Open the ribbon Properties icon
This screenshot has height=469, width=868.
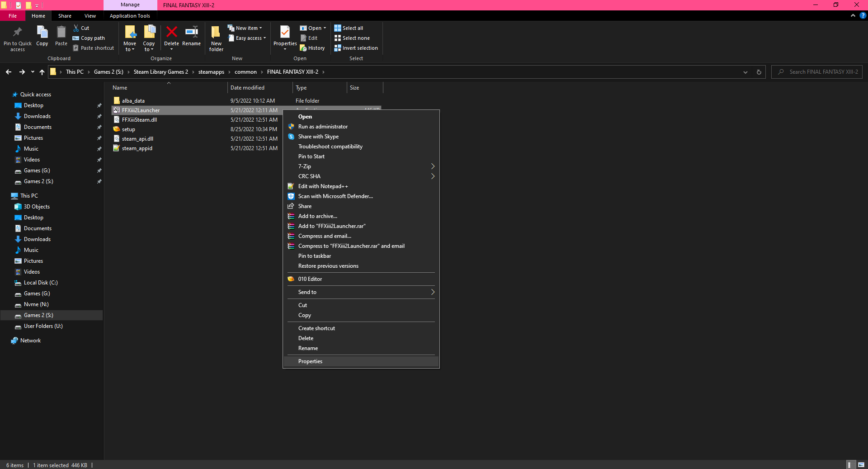(285, 32)
